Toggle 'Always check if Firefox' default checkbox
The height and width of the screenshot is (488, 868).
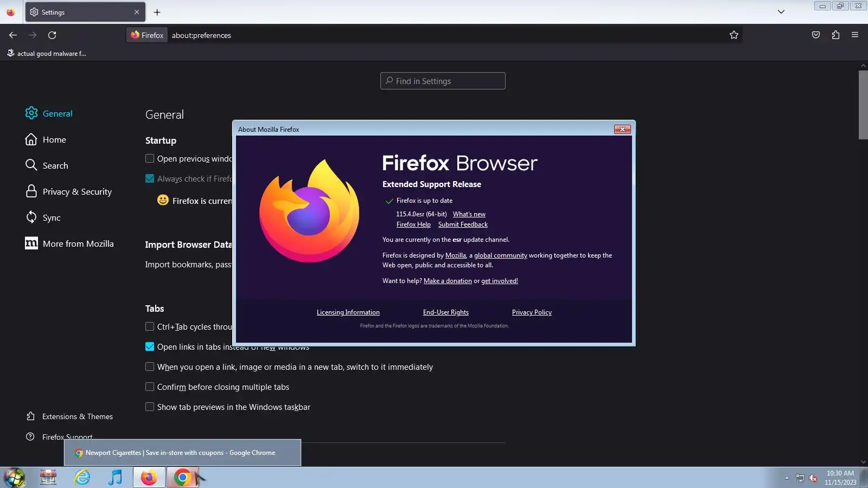(x=150, y=179)
